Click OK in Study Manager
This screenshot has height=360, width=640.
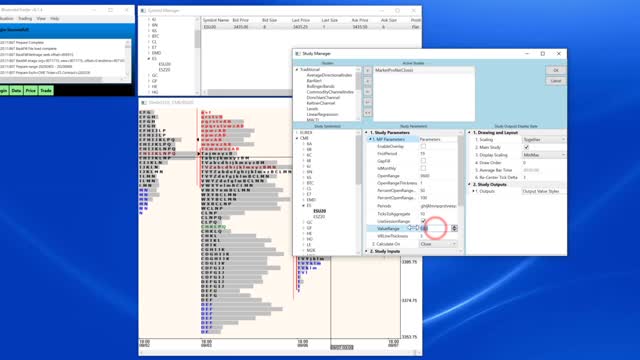tap(556, 71)
